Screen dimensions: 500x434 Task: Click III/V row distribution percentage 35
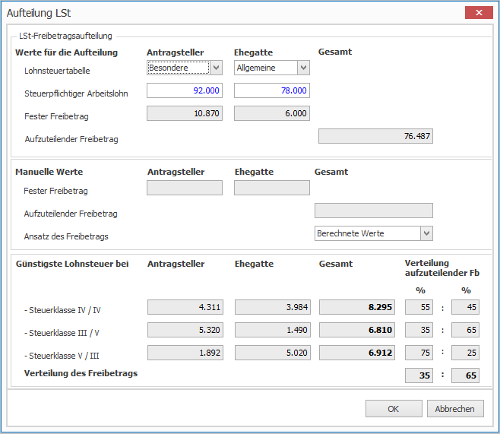[419, 330]
